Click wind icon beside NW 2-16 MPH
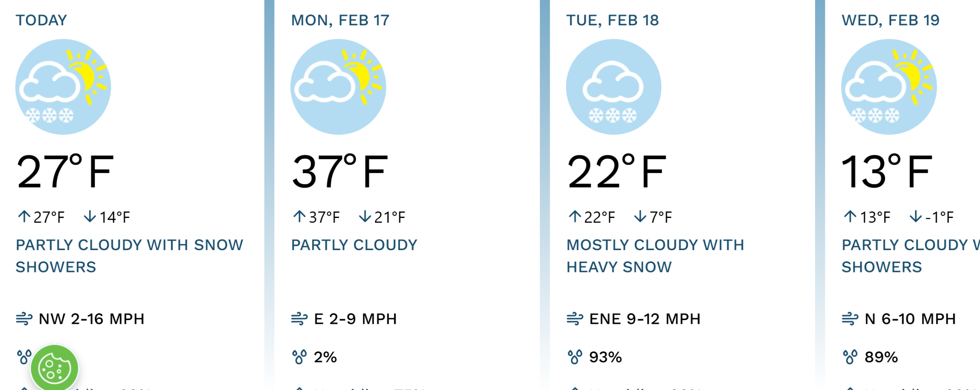Screen dimensions: 980x390 point(24,319)
